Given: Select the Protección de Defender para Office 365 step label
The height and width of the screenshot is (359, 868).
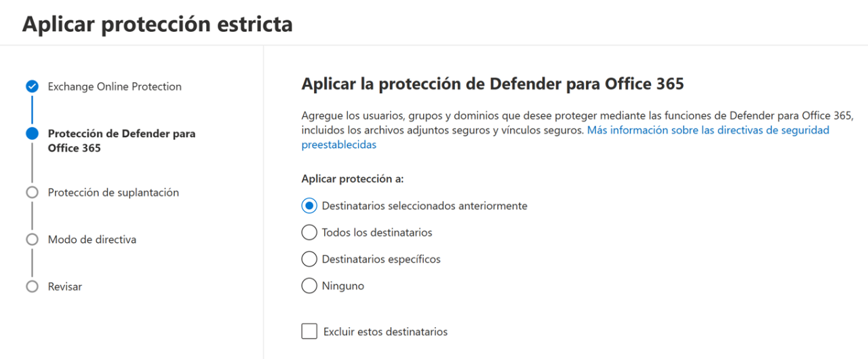Looking at the screenshot, I should (x=121, y=140).
